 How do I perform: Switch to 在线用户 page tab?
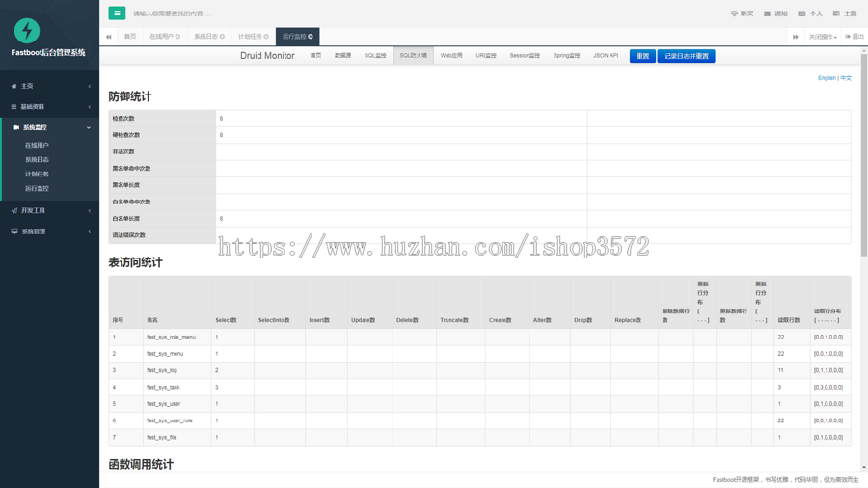[164, 37]
